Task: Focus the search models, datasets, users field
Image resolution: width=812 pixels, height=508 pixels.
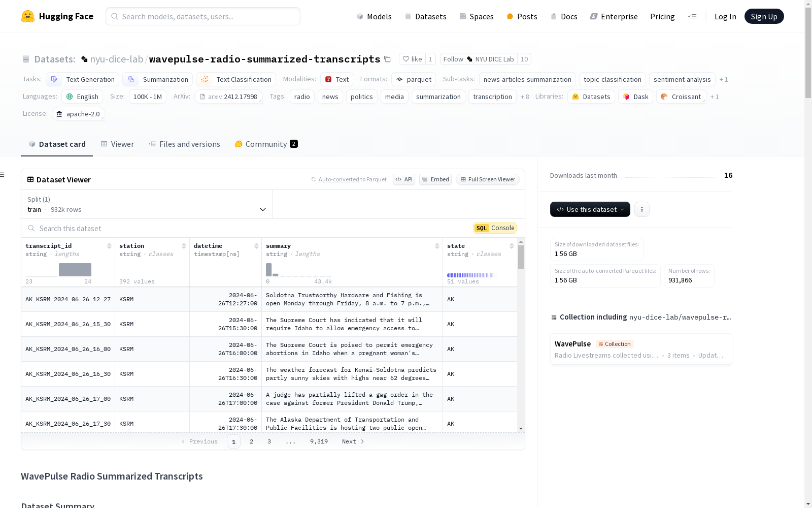Action: 203,16
